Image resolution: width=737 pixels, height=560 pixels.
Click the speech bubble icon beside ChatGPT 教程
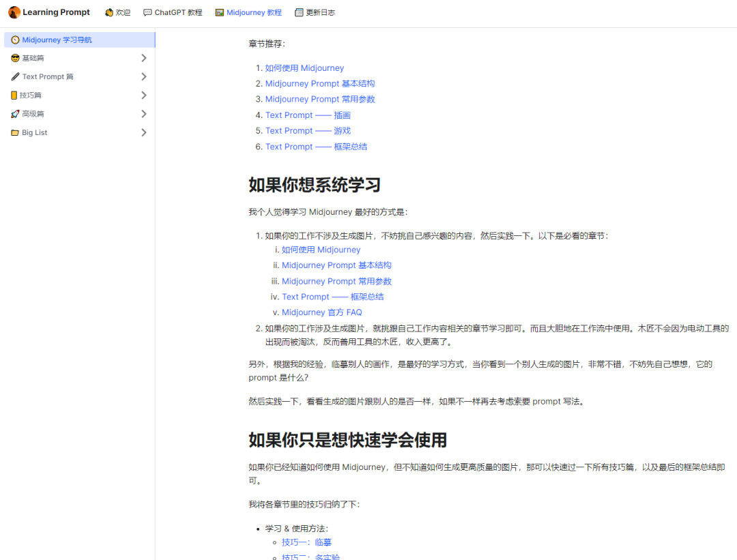pos(147,13)
